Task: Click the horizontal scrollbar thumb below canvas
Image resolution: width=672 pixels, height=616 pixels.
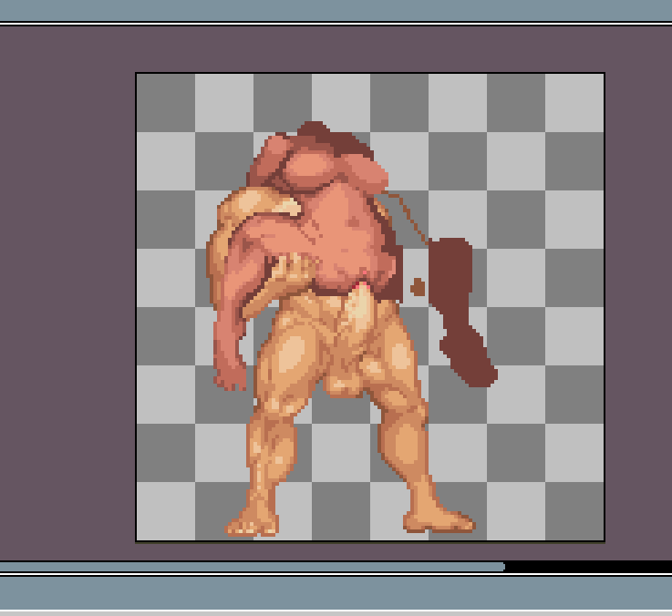Action: [x=253, y=567]
